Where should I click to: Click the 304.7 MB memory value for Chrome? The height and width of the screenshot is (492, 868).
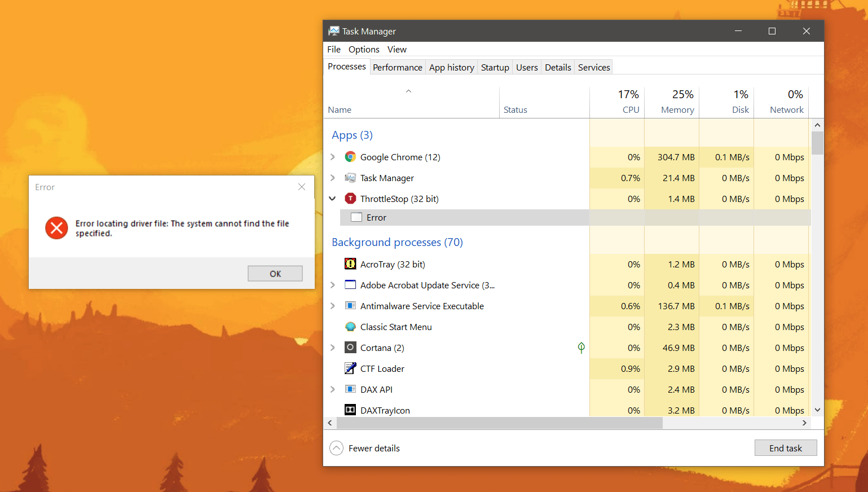click(x=676, y=157)
